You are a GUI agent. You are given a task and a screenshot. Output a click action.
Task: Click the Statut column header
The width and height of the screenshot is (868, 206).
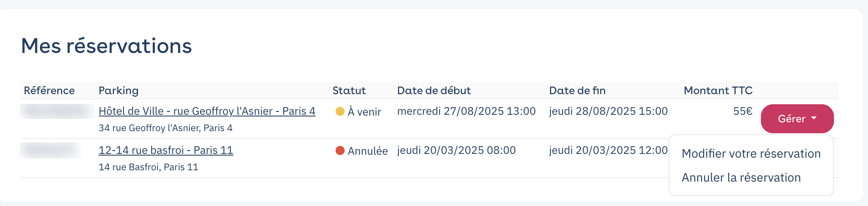pos(349,91)
